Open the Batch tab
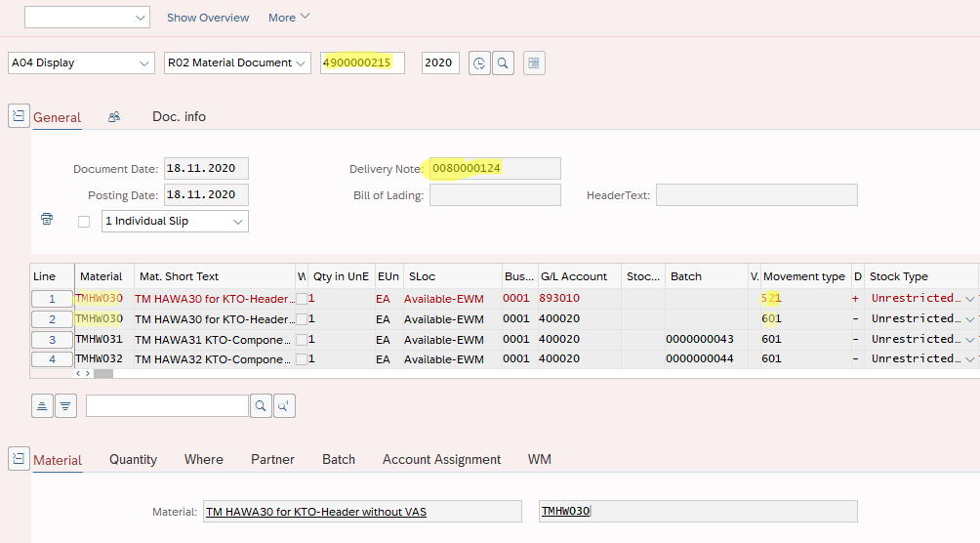Screen dimensions: 980x543 click(x=339, y=460)
